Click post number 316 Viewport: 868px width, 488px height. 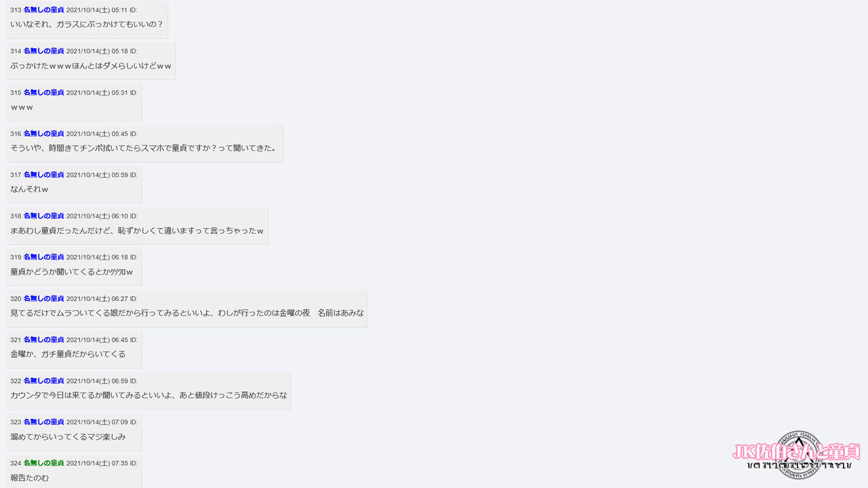pyautogui.click(x=16, y=134)
